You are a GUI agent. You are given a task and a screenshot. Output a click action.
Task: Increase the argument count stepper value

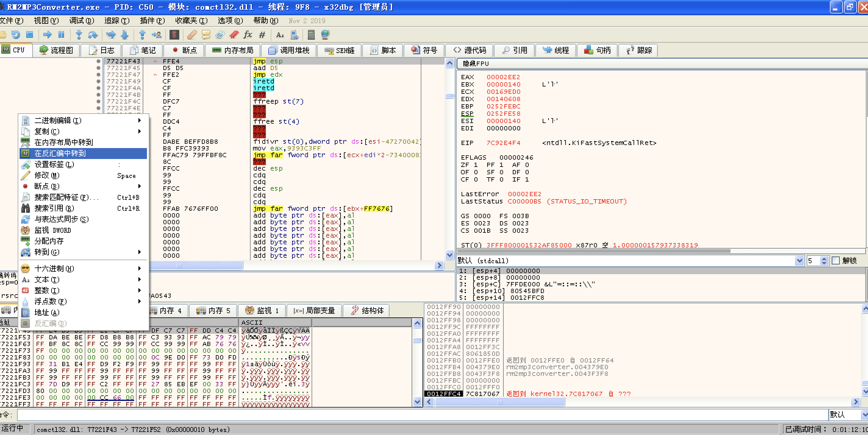pyautogui.click(x=824, y=259)
